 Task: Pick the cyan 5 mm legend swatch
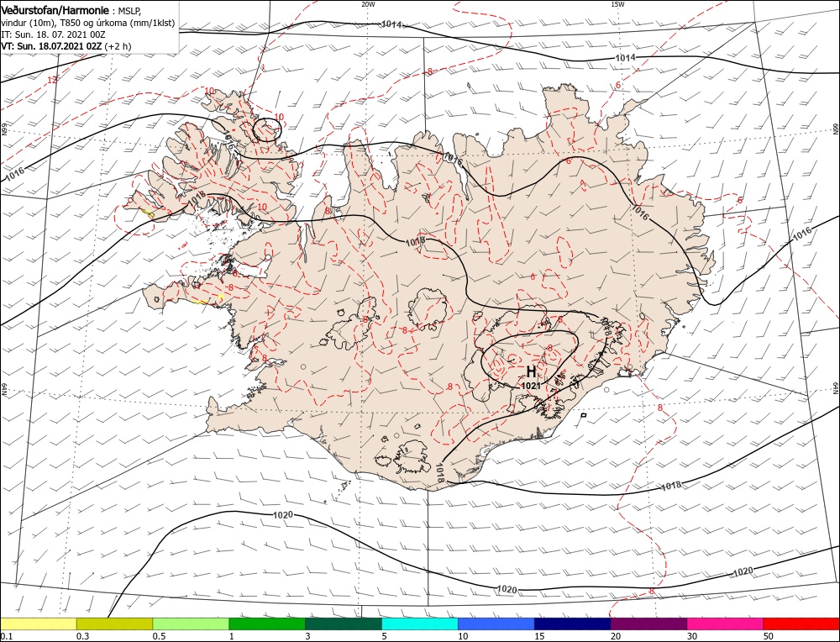419,624
